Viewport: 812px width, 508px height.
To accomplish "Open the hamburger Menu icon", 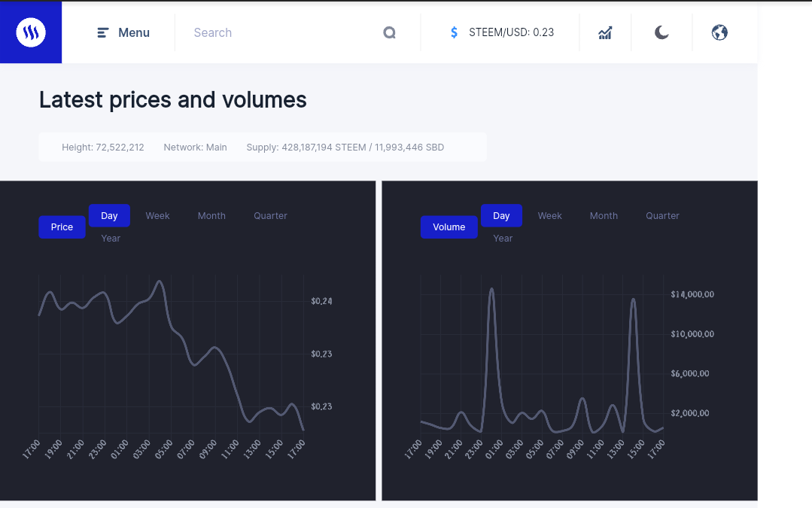I will pyautogui.click(x=102, y=32).
